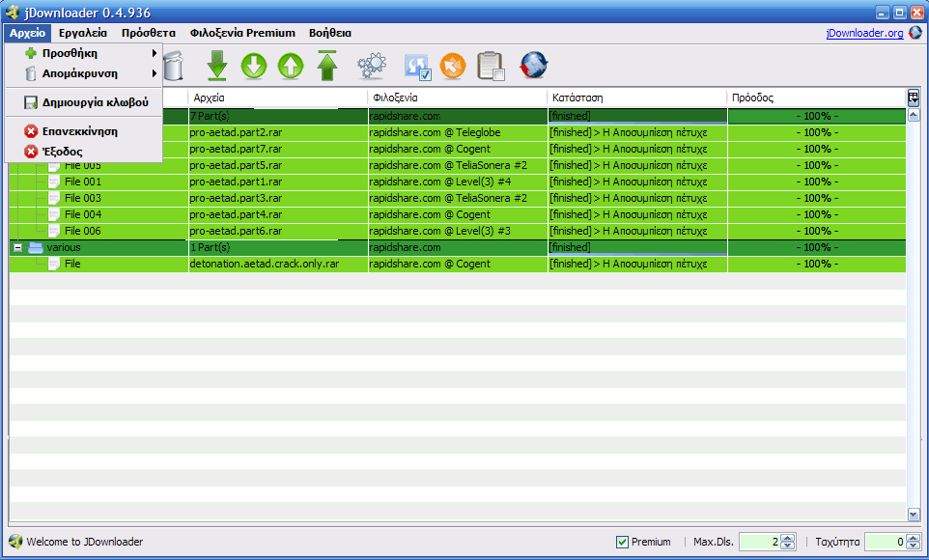Click the 100% progress bar of the various package
The width and height of the screenshot is (929, 560).
(x=817, y=248)
